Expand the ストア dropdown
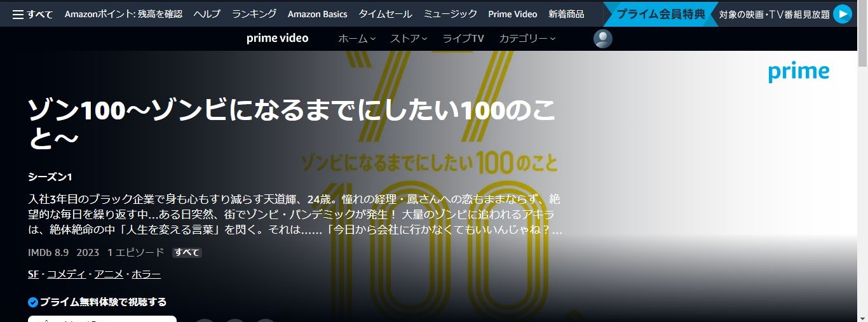868x322 pixels. click(x=409, y=39)
